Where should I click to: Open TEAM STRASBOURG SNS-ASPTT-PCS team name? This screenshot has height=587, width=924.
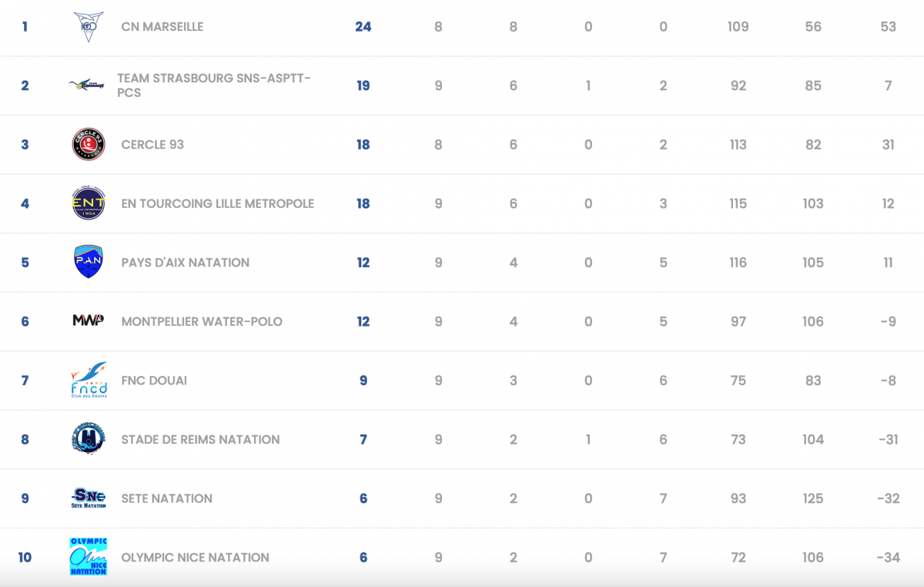point(214,86)
